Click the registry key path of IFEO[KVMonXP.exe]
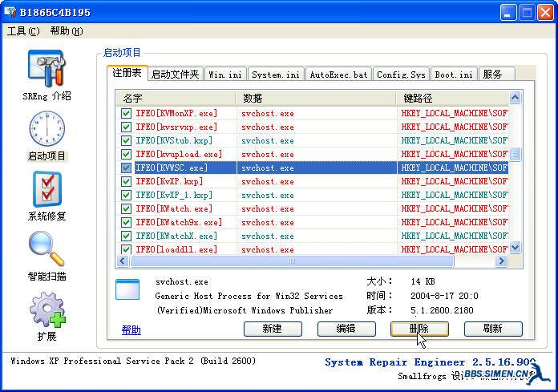 coord(455,114)
